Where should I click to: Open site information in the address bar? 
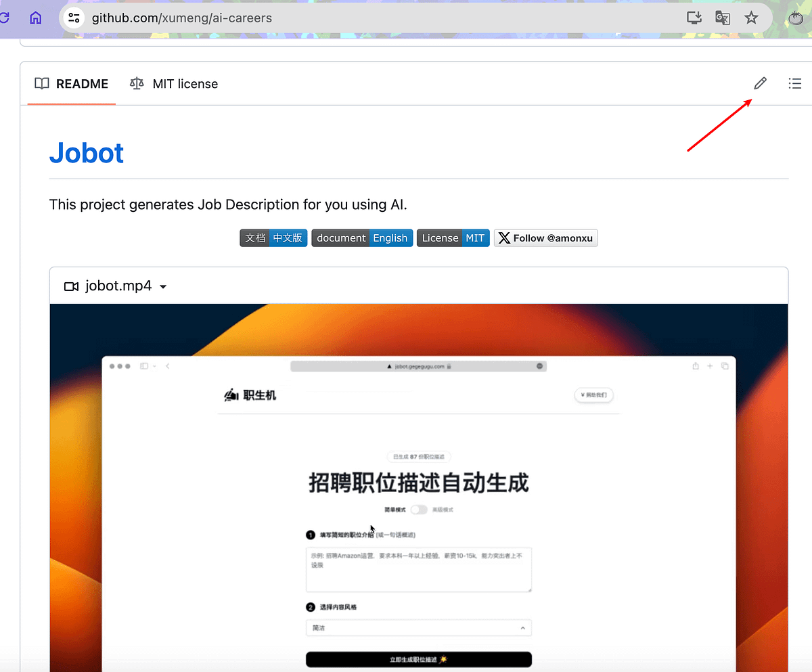pos(74,18)
